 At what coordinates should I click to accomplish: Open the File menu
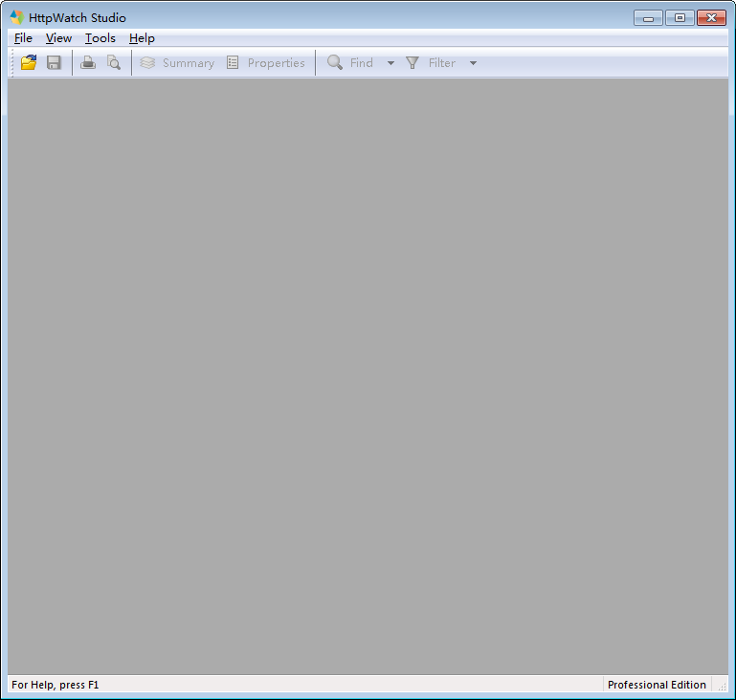(x=23, y=38)
